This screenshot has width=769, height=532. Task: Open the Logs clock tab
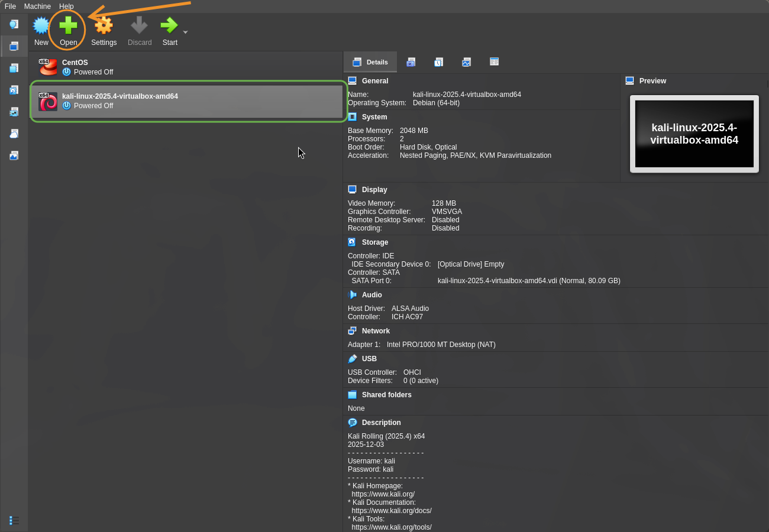click(x=438, y=62)
